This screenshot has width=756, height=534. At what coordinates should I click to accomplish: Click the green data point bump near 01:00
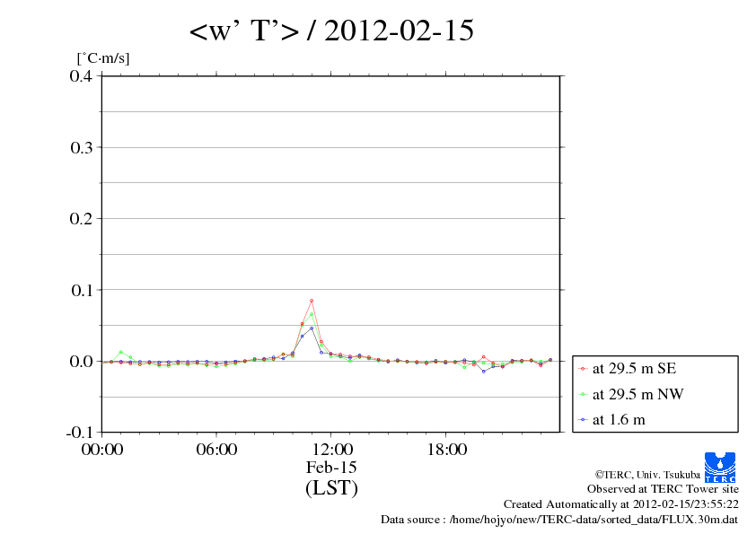(x=121, y=353)
